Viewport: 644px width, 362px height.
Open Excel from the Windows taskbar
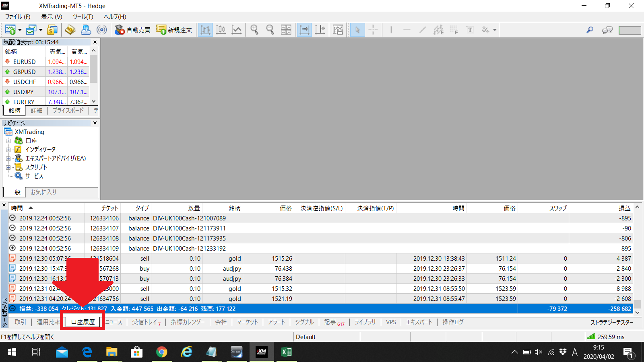coord(286,352)
